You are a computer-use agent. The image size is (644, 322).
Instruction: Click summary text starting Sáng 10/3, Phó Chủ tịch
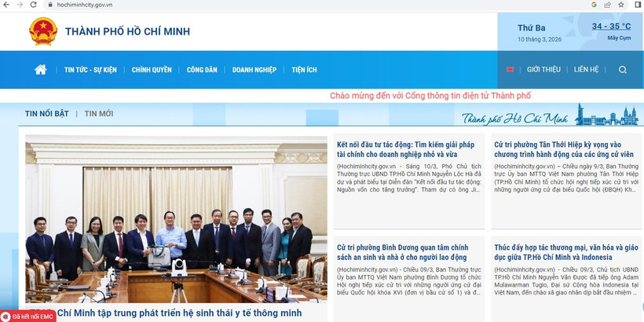coord(408,177)
